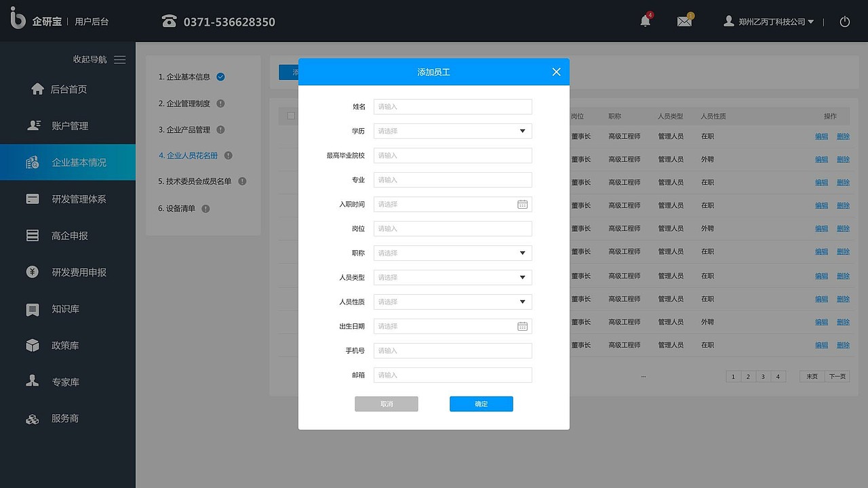This screenshot has width=868, height=488.
Task: Click 编辑 link in first table row
Action: 821,136
